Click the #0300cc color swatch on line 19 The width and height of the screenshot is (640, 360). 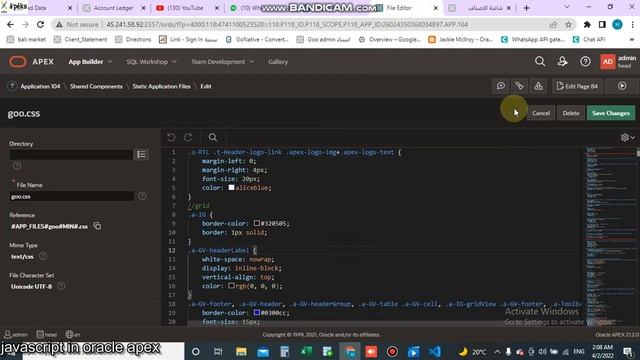point(257,313)
